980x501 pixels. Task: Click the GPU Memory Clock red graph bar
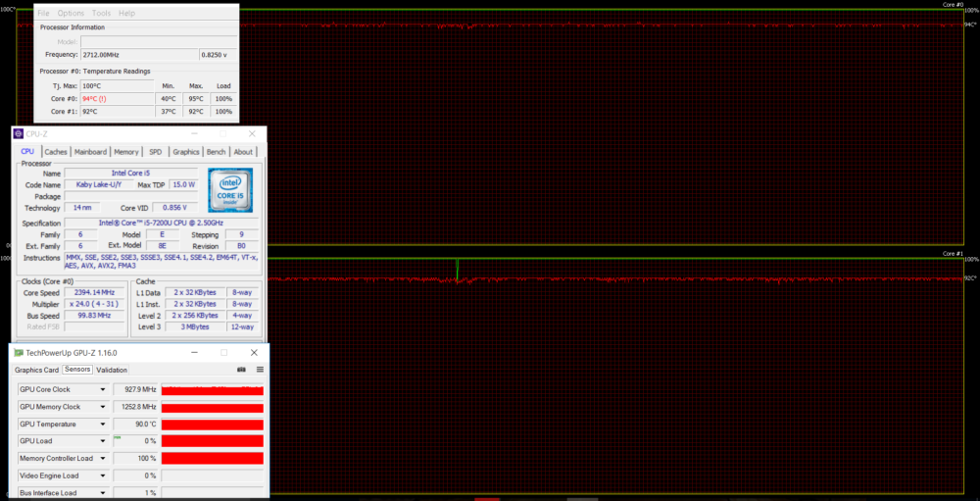[x=213, y=407]
